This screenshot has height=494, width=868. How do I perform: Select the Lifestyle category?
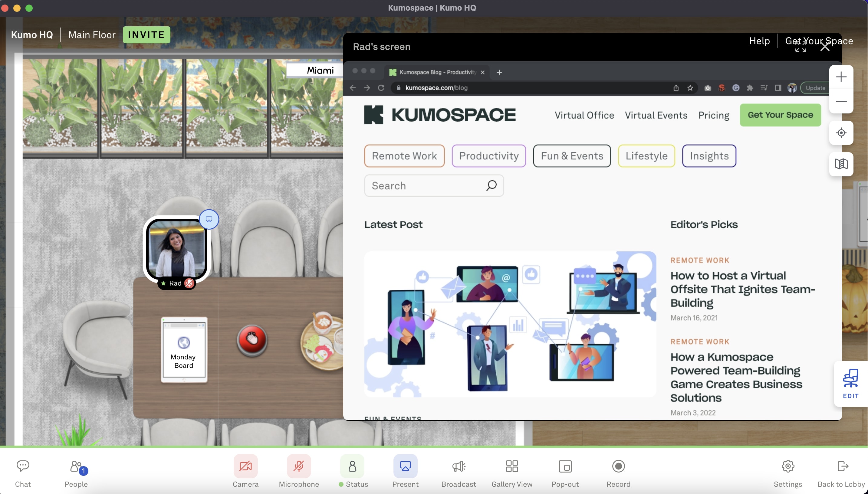tap(646, 156)
